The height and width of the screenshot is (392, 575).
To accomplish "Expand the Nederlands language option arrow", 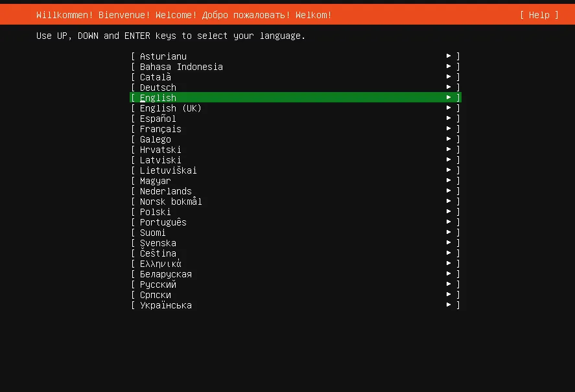I will click(449, 191).
